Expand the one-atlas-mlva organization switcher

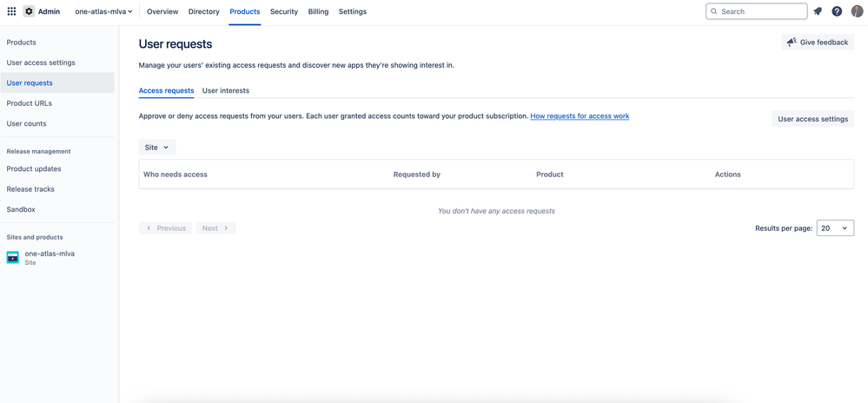(103, 11)
